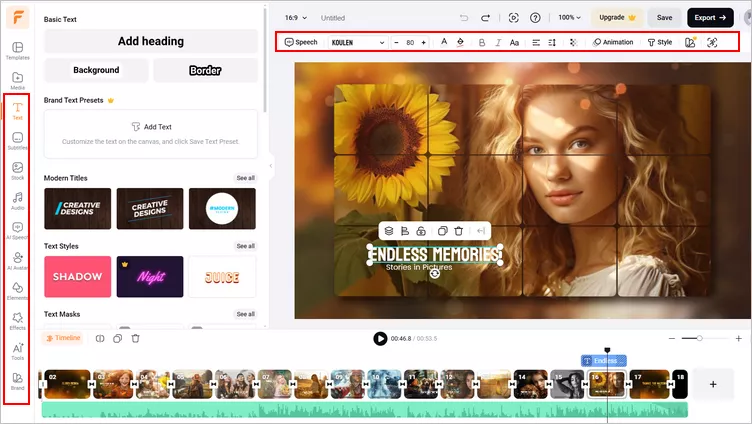Open the 16:9 aspect ratio dropdown
This screenshot has height=424, width=752.
click(x=296, y=18)
